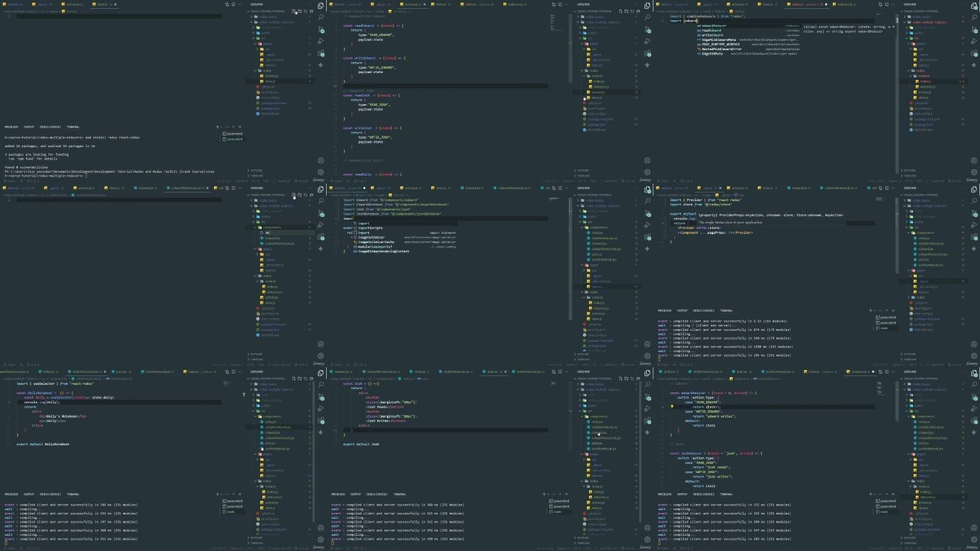980x551 pixels.
Task: Open terminal launch-profile dropdown in npm install window
Action: point(221,127)
